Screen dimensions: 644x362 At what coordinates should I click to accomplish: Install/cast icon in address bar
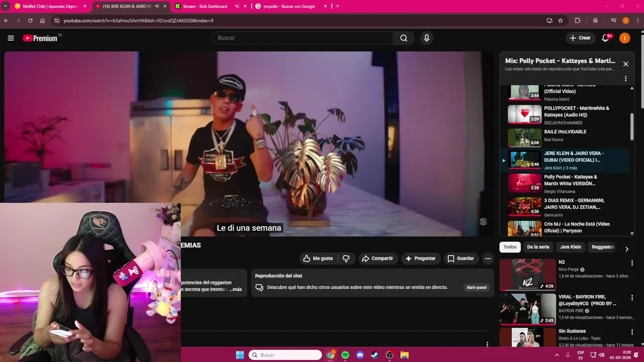coord(549,21)
